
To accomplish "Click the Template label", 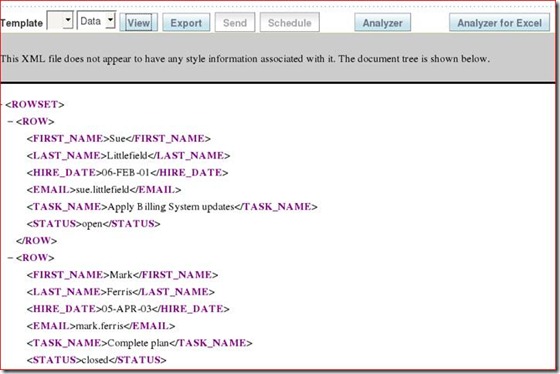I will (21, 23).
